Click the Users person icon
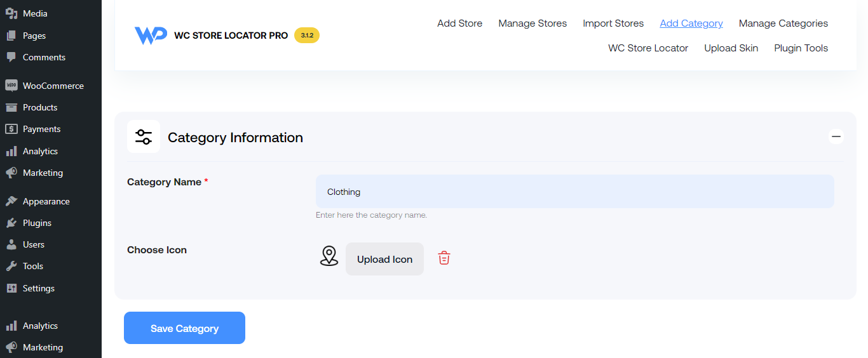This screenshot has width=868, height=358. 11,244
